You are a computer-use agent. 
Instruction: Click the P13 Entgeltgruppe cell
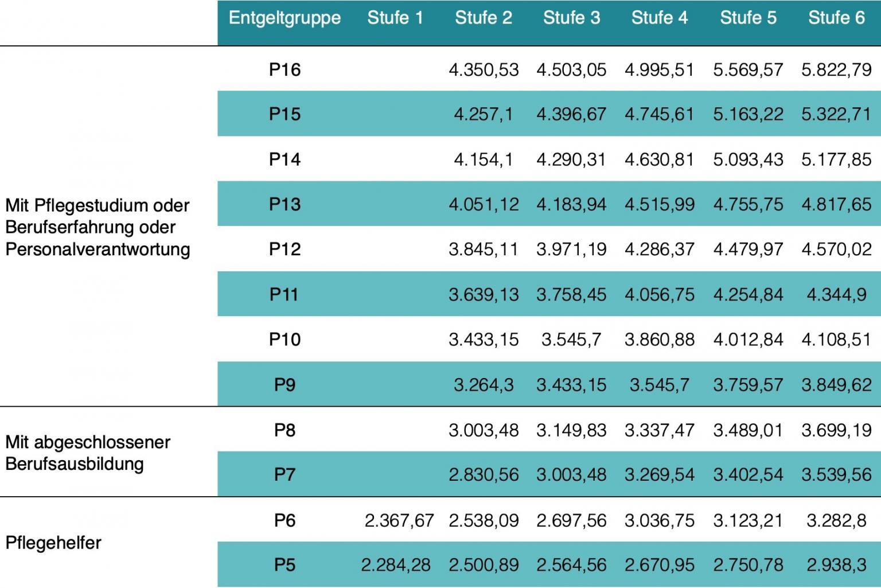pyautogui.click(x=284, y=204)
